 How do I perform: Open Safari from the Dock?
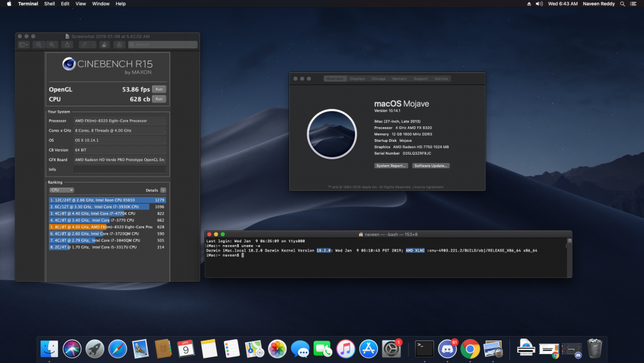117,349
